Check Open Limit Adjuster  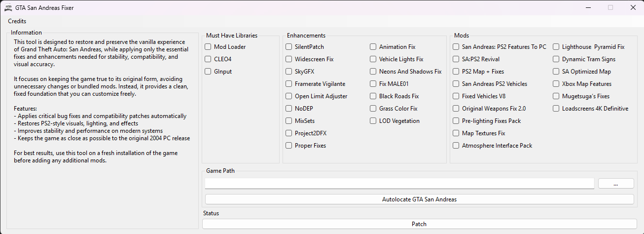point(289,96)
